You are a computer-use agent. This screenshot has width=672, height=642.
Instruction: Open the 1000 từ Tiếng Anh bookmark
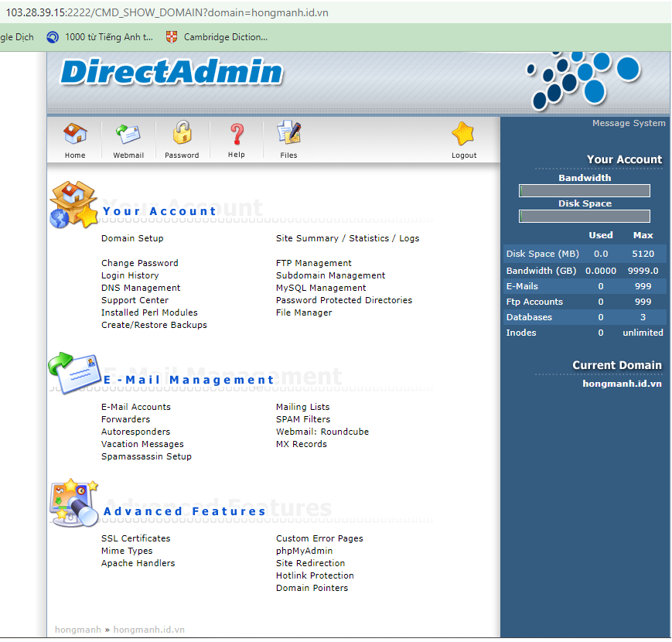coord(100,37)
